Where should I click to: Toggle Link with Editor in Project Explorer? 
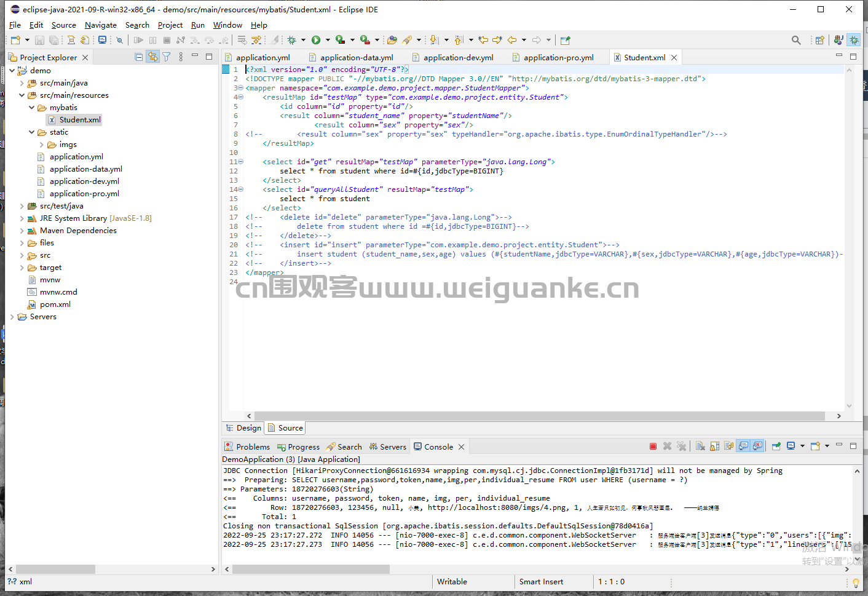[x=152, y=57]
